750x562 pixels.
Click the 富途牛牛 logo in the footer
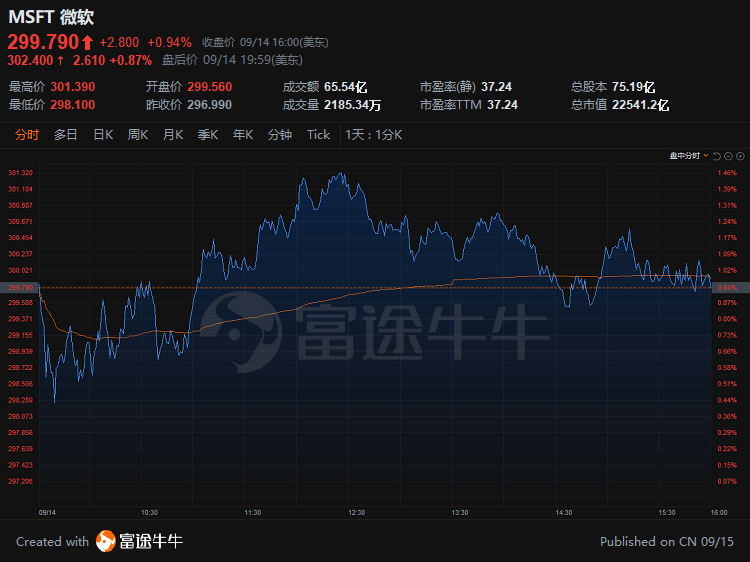(x=139, y=541)
